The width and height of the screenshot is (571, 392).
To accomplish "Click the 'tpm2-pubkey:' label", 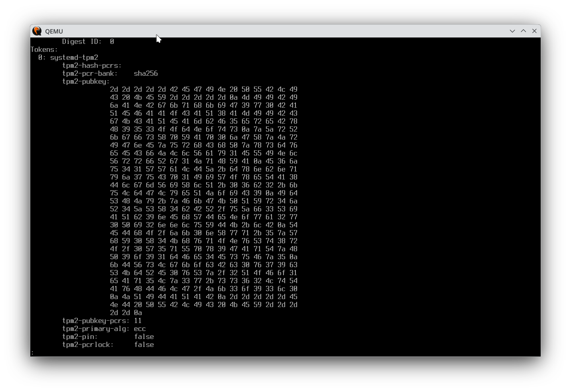I will tap(86, 81).
